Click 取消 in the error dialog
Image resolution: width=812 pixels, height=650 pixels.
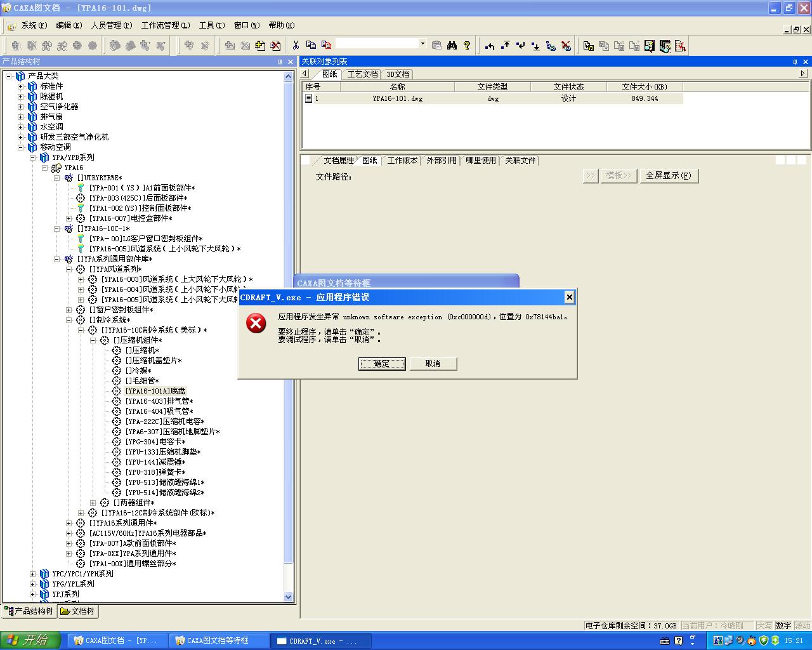(x=433, y=364)
